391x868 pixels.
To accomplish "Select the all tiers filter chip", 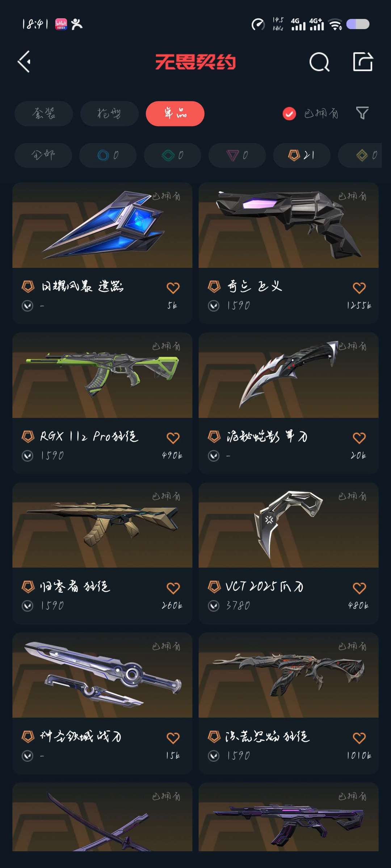I will tap(43, 155).
